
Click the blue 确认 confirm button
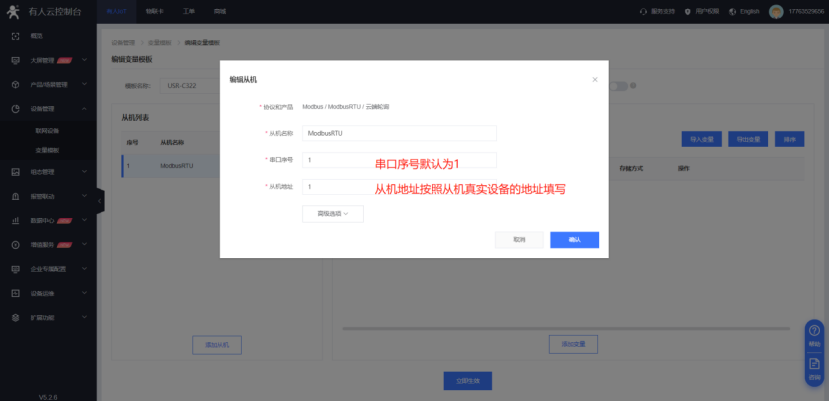click(x=574, y=240)
